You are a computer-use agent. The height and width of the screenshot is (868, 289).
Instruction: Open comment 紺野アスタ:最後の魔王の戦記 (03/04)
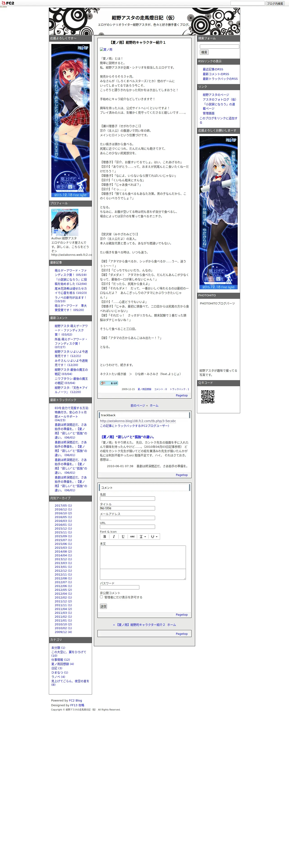pos(71,372)
